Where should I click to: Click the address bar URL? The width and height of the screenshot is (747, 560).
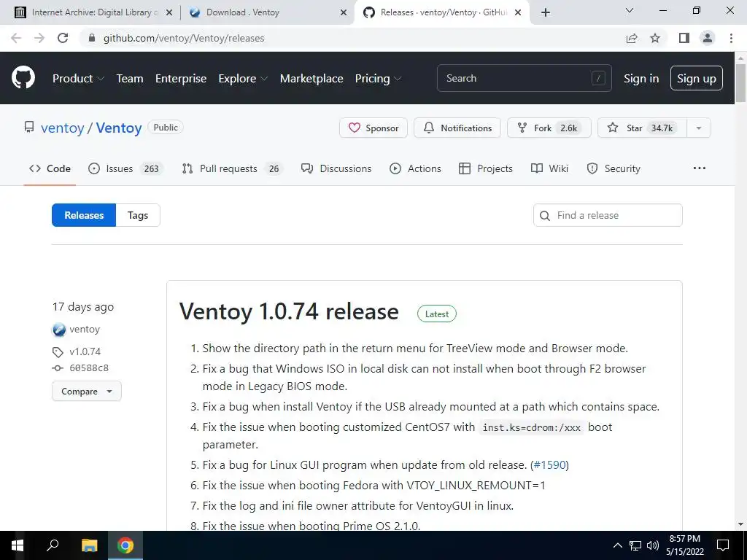[184, 38]
